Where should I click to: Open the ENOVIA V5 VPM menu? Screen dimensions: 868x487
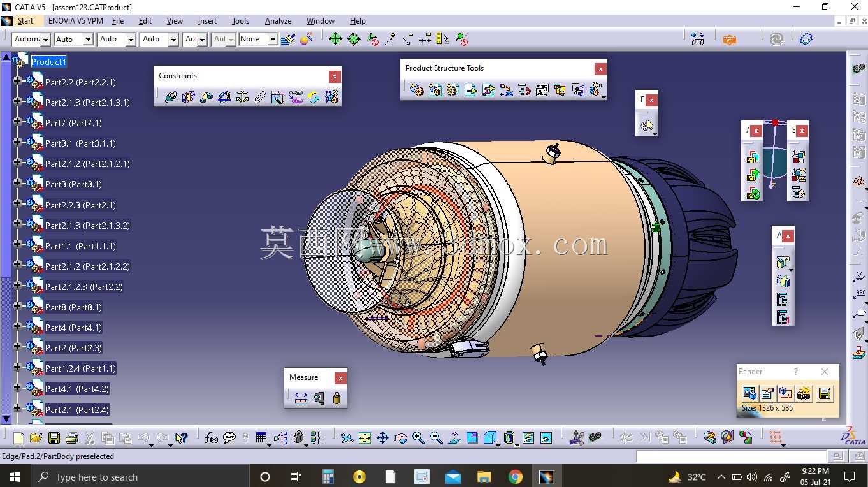tap(76, 21)
